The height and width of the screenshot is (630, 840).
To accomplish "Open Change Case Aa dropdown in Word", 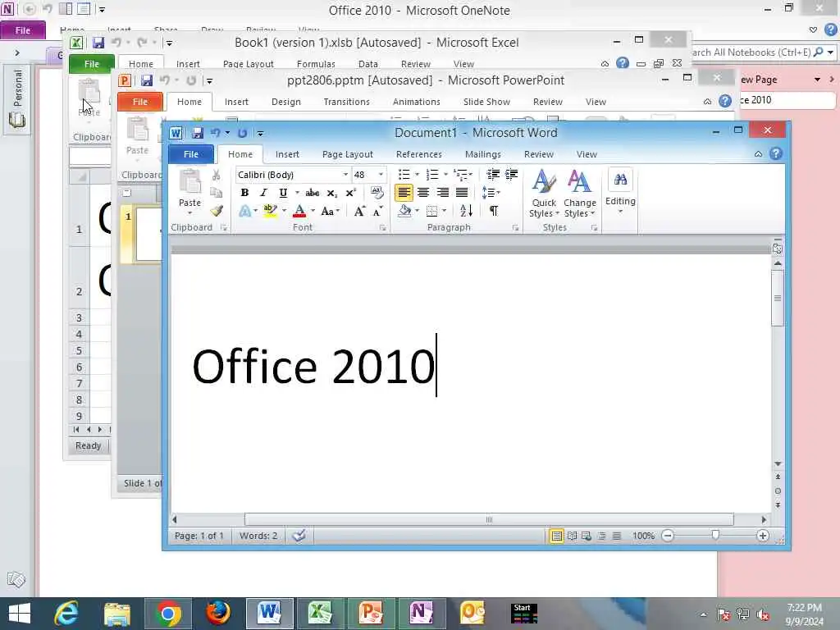I will click(330, 211).
